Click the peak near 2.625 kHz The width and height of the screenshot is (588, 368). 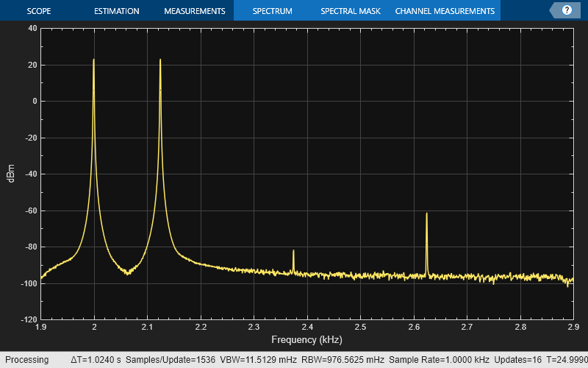[x=426, y=216]
